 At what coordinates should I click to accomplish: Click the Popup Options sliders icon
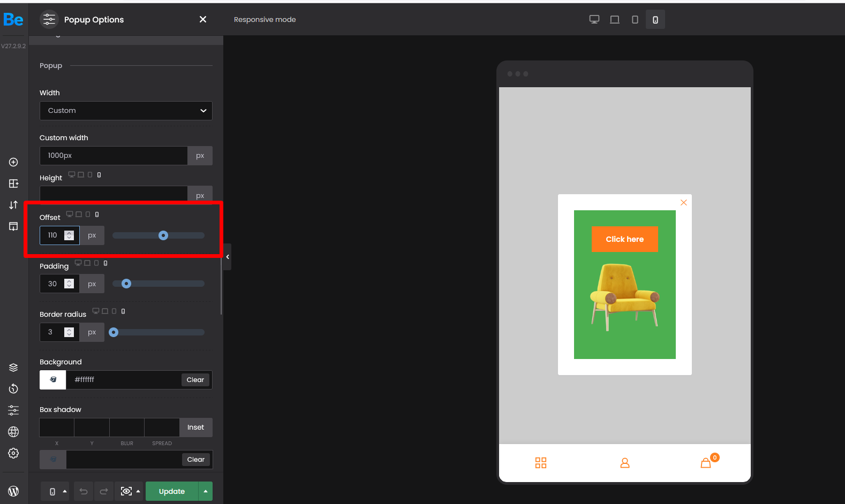(49, 19)
